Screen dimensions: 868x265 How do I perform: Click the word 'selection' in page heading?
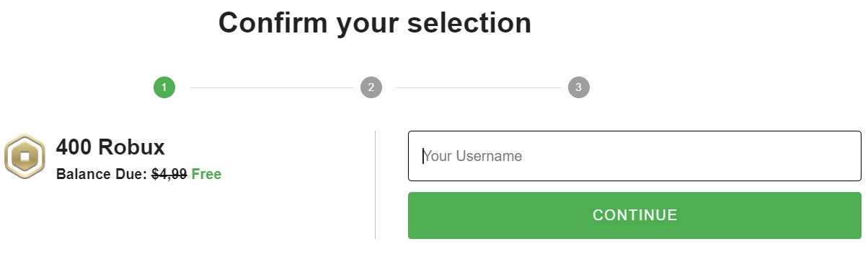pos(469,22)
